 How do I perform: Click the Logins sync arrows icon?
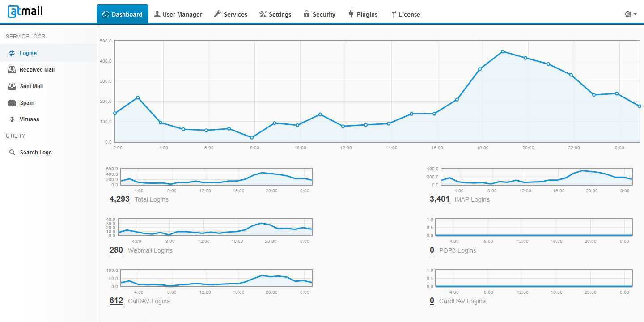click(x=12, y=53)
